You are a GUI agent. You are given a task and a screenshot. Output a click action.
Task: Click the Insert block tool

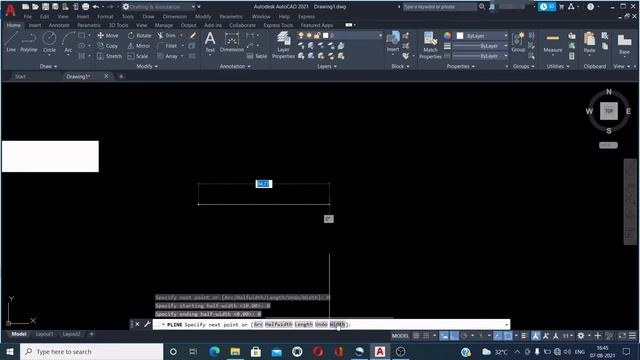click(393, 42)
